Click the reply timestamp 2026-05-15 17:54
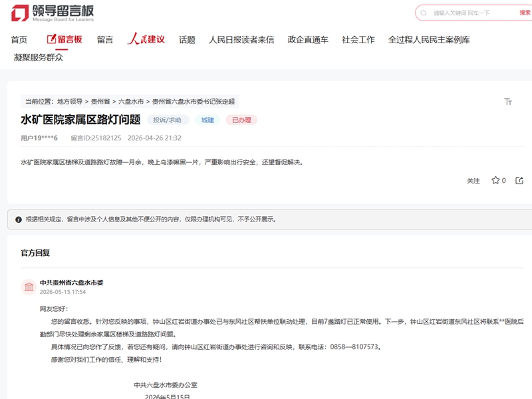 point(63,292)
